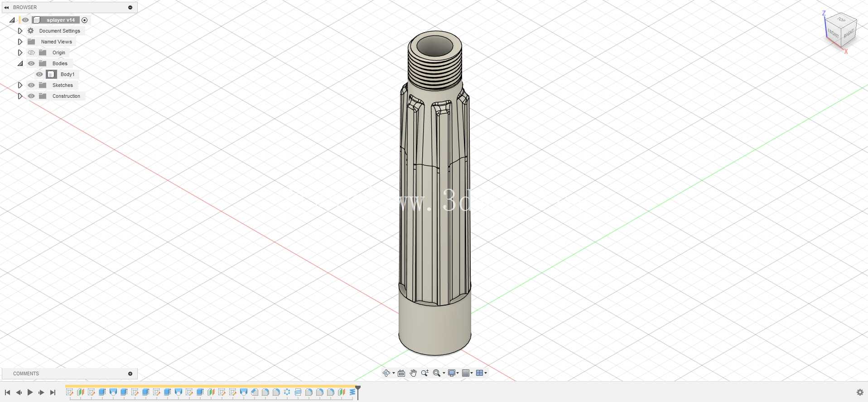The height and width of the screenshot is (402, 868).
Task: Click the timeline rollback marker
Action: coord(358,392)
